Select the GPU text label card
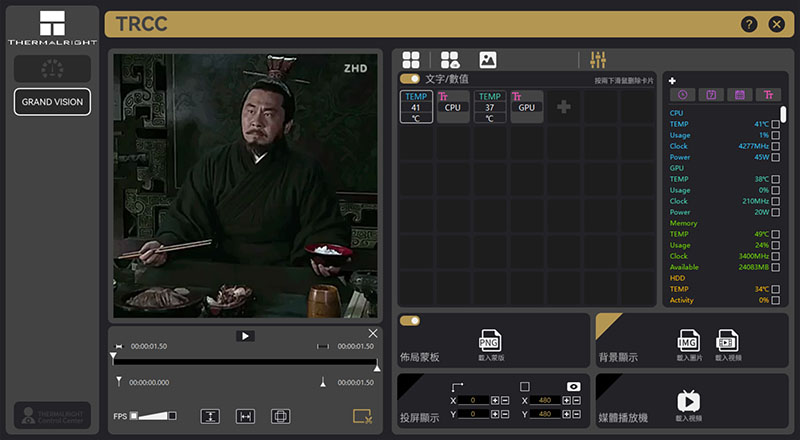Viewport: 800px width, 440px height. [x=527, y=107]
